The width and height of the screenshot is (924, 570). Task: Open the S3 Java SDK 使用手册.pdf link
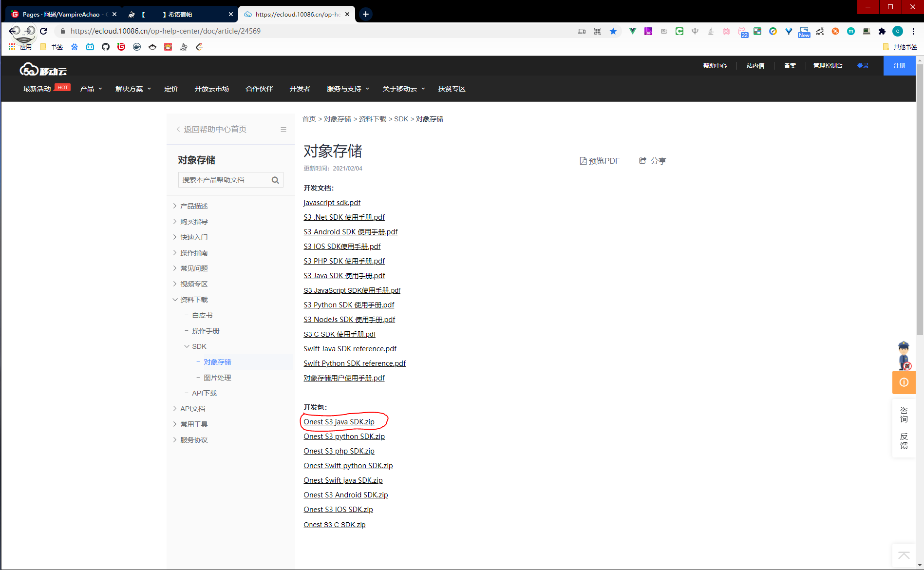tap(344, 276)
